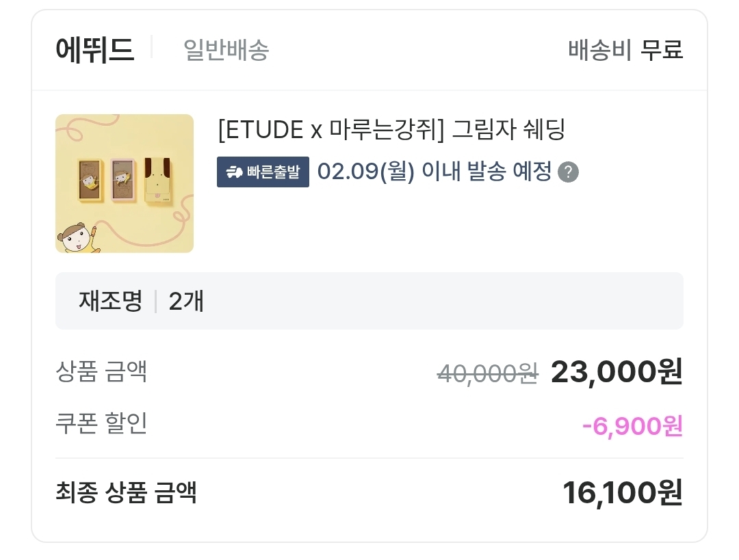Click the 16,100원 final amount

click(622, 493)
